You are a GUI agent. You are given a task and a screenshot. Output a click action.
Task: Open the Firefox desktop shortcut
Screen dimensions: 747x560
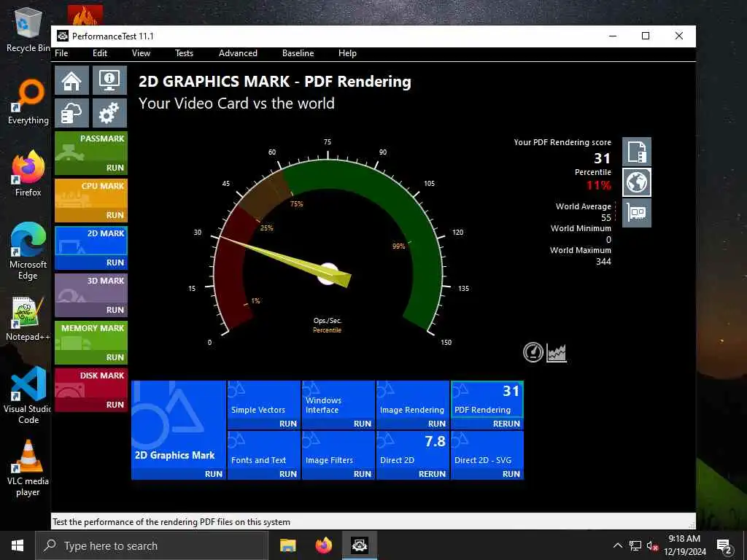click(x=28, y=174)
